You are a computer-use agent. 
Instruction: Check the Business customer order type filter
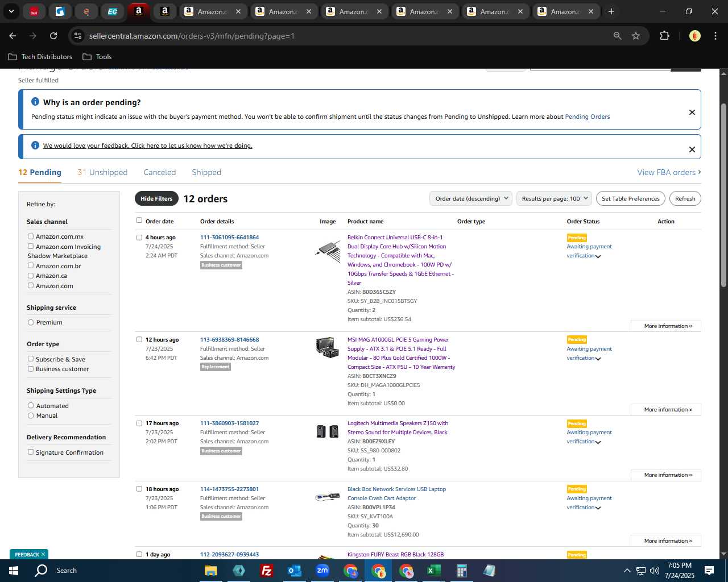coord(31,369)
